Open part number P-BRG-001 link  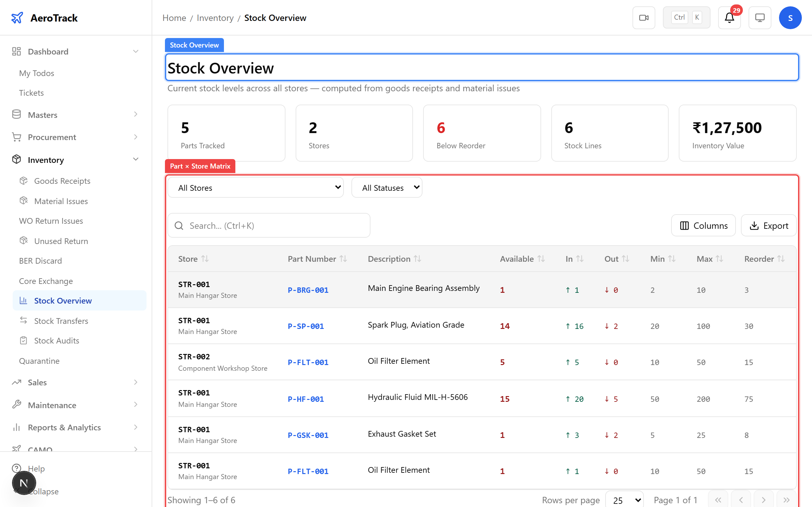click(308, 290)
